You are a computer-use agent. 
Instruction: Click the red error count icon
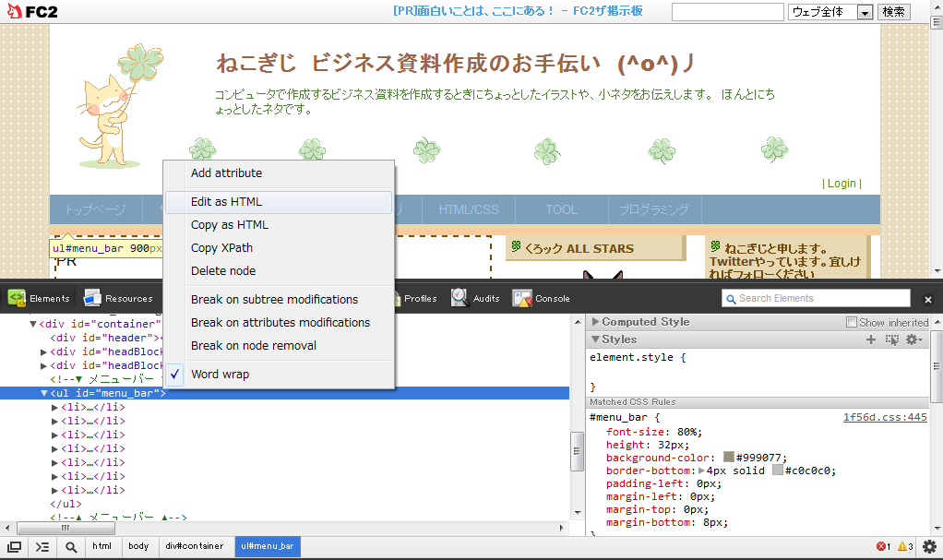(880, 546)
